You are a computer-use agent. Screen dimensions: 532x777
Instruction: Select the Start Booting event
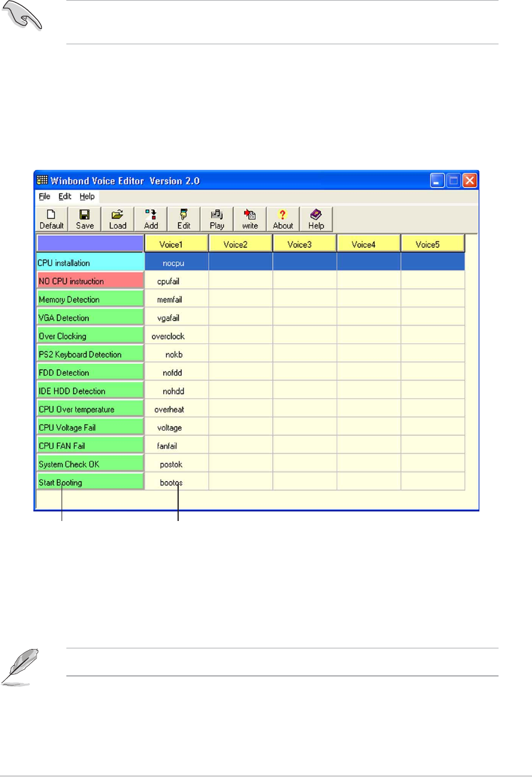(x=90, y=482)
